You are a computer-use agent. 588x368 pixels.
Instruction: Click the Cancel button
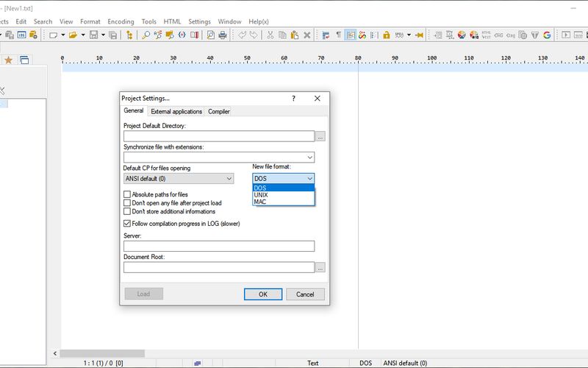[305, 294]
